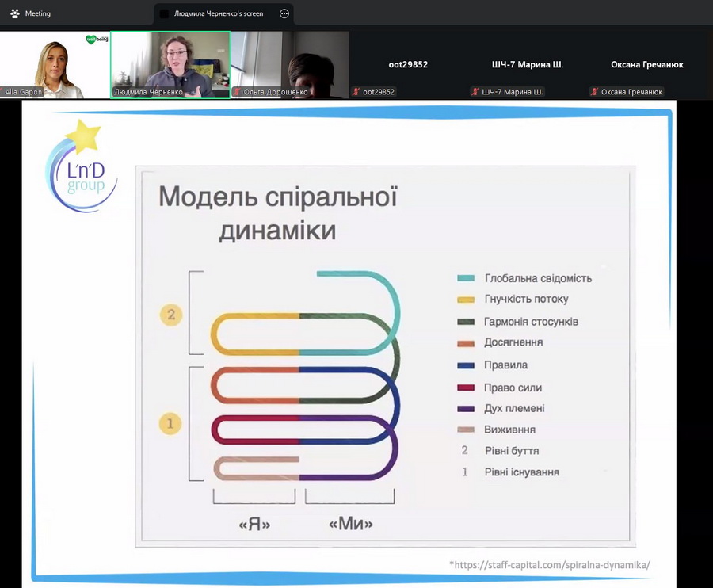
Task: Open the screen share options ellipsis
Action: coord(284,13)
